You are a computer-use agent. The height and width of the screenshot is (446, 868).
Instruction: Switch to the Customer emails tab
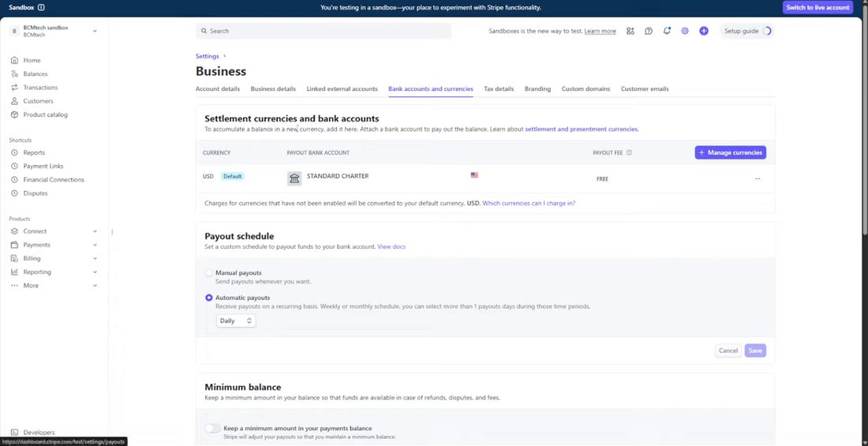tap(645, 88)
